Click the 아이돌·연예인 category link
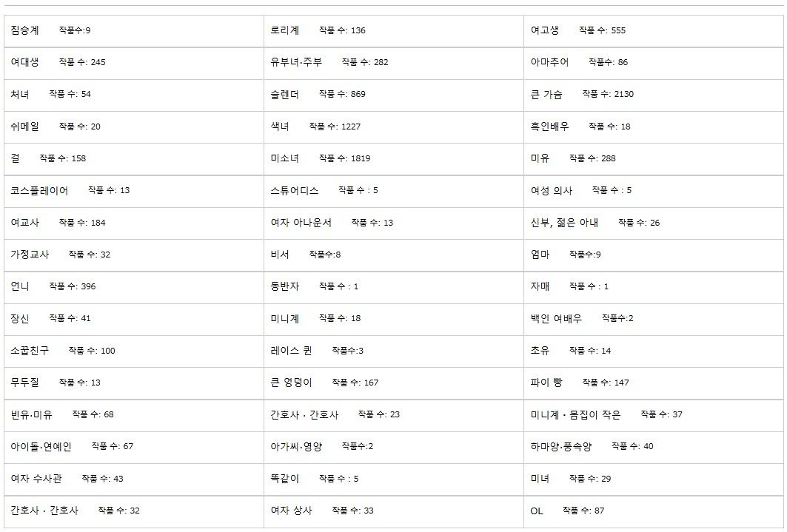 (41, 446)
